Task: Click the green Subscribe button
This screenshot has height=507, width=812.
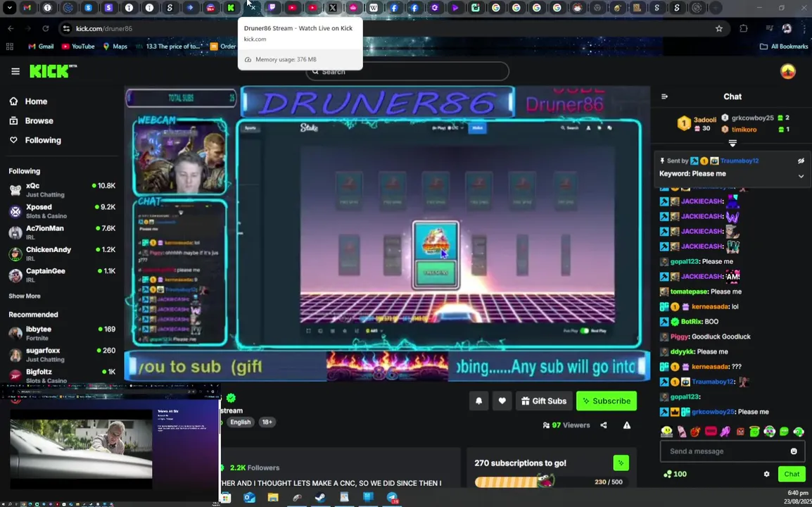Action: [x=607, y=401]
